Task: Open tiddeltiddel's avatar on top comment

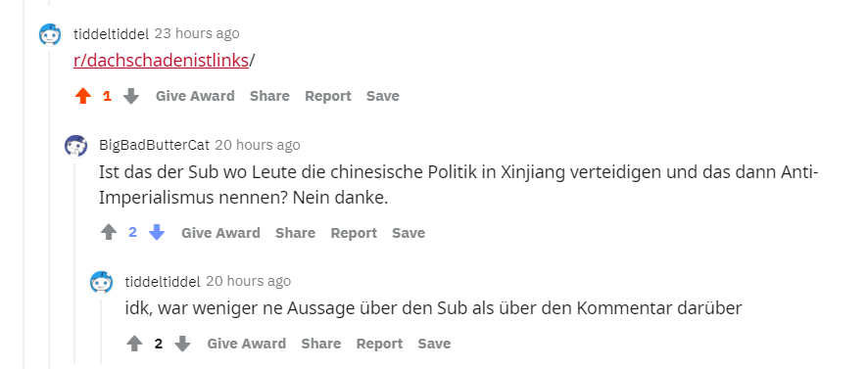Action: tap(50, 34)
